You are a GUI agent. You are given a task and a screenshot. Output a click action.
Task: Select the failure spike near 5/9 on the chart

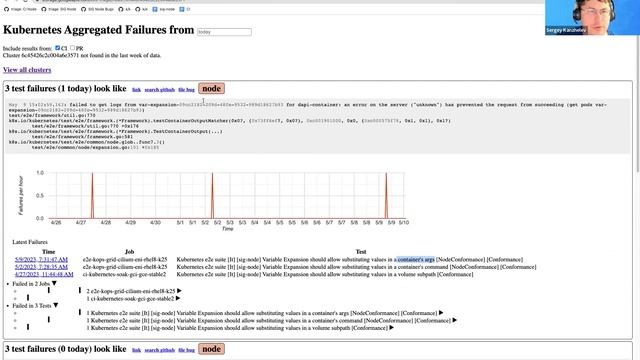click(x=386, y=196)
